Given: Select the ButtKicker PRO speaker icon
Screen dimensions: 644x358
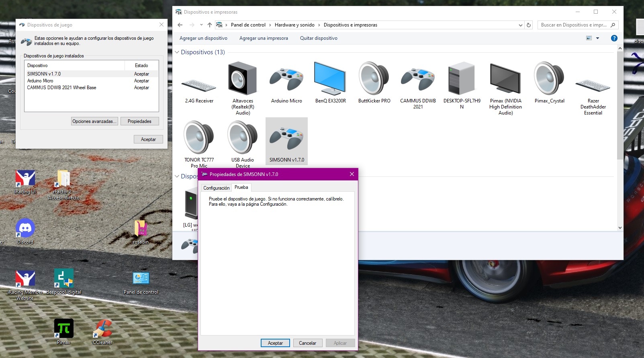Looking at the screenshot, I should 374,78.
